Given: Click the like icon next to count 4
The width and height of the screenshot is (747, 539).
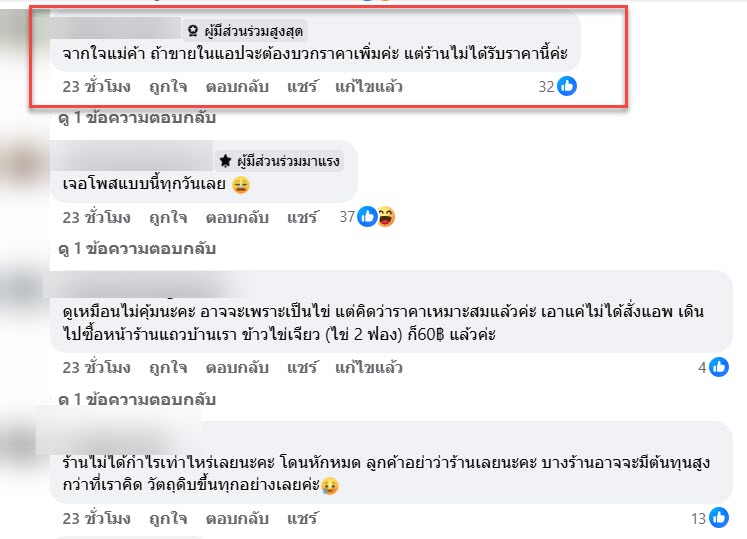Looking at the screenshot, I should [x=719, y=367].
